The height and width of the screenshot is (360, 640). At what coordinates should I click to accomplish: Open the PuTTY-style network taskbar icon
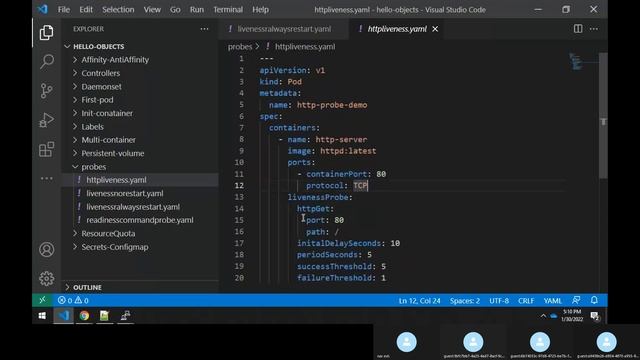(x=125, y=316)
